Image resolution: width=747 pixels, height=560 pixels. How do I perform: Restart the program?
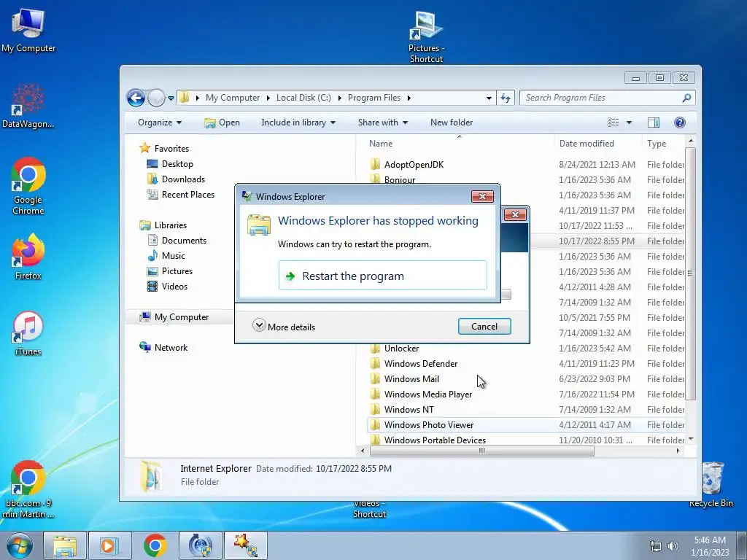(x=382, y=275)
